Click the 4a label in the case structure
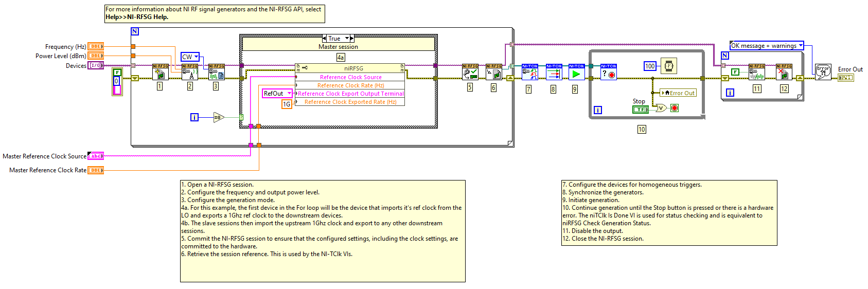 pos(341,58)
